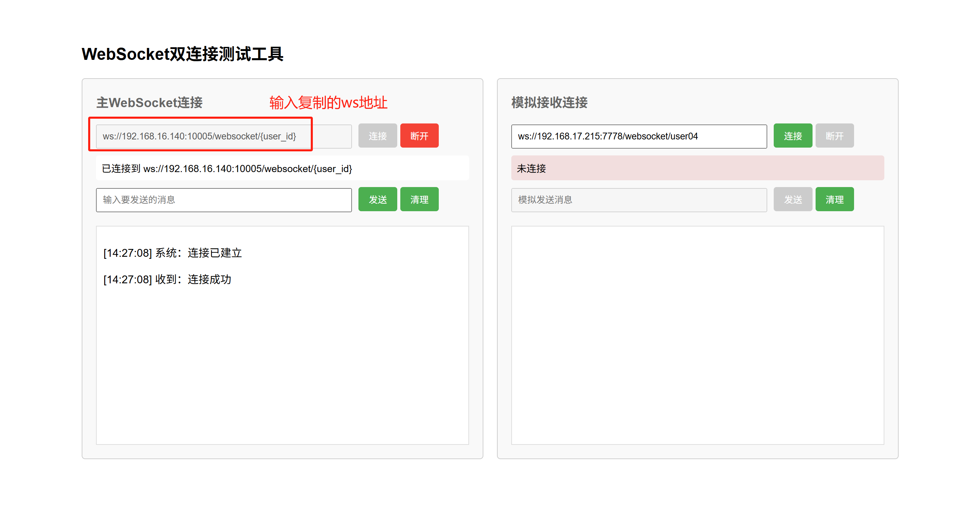Focus the user04 websocket URL field
The image size is (980, 520).
coord(639,136)
